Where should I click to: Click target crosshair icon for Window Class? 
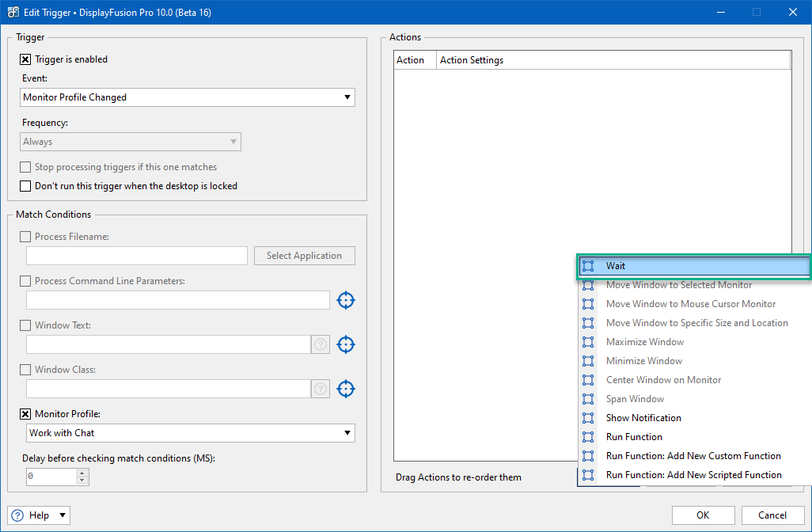(x=346, y=389)
